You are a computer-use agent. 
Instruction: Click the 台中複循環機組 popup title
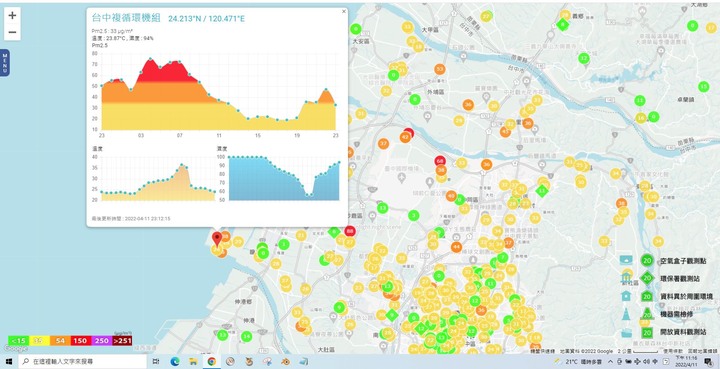coord(126,18)
